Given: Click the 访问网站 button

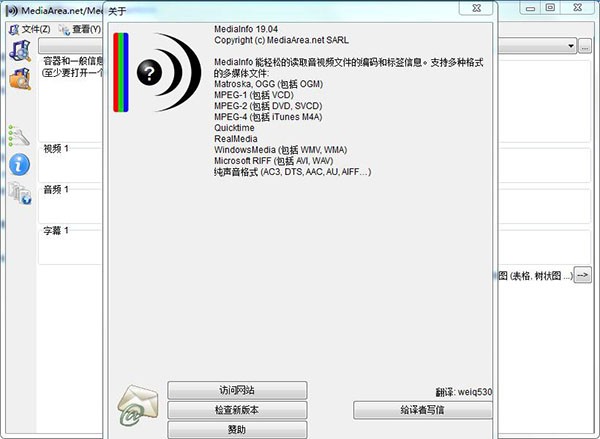Looking at the screenshot, I should click(x=237, y=390).
